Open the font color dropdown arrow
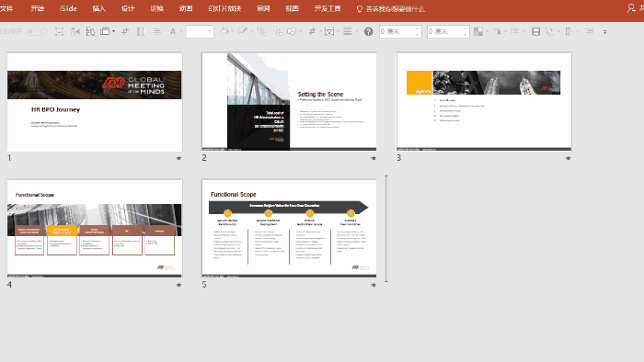 point(181,31)
